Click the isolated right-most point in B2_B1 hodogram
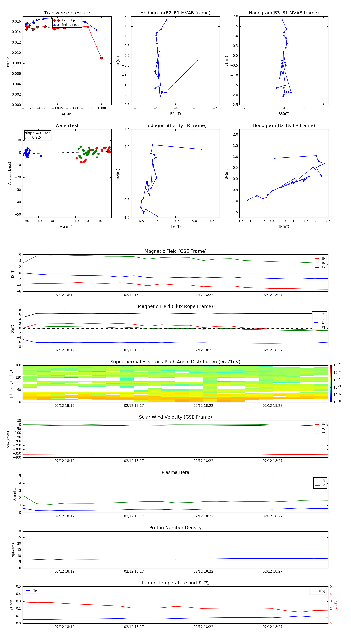 click(x=197, y=60)
